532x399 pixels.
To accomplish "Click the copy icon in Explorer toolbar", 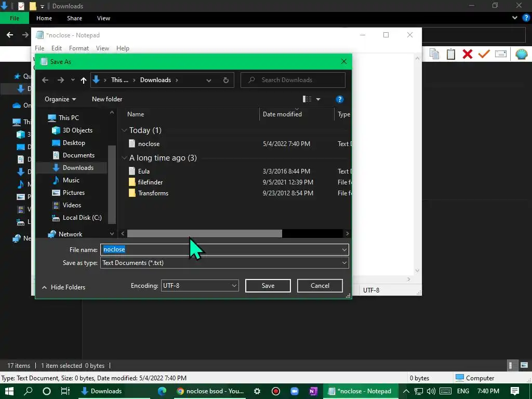I will click(x=434, y=54).
